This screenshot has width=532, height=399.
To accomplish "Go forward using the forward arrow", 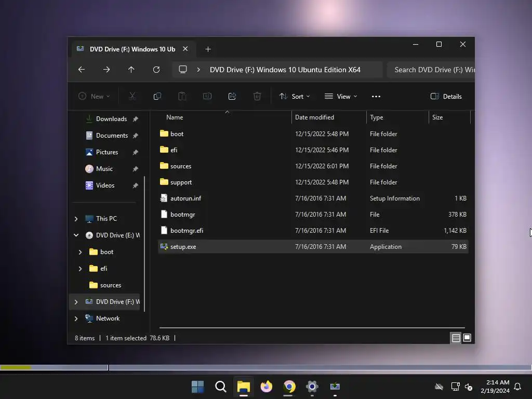I will point(106,70).
